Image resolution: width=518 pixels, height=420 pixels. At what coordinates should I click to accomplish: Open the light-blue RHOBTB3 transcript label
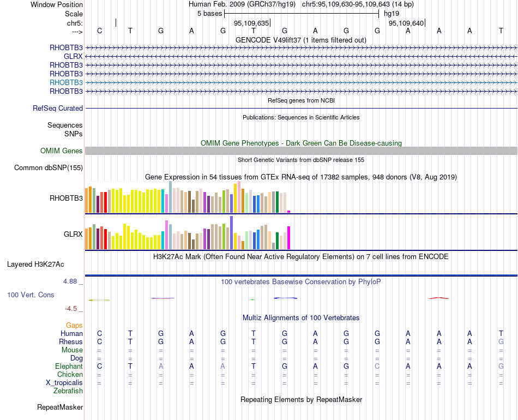(x=66, y=82)
